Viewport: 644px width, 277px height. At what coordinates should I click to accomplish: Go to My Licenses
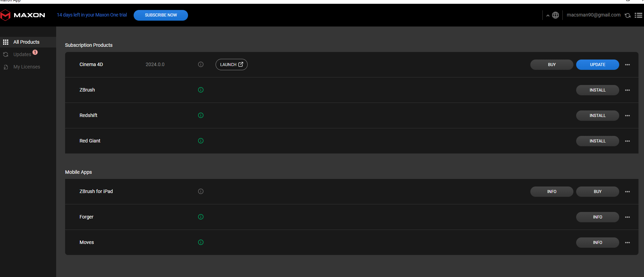pos(27,67)
